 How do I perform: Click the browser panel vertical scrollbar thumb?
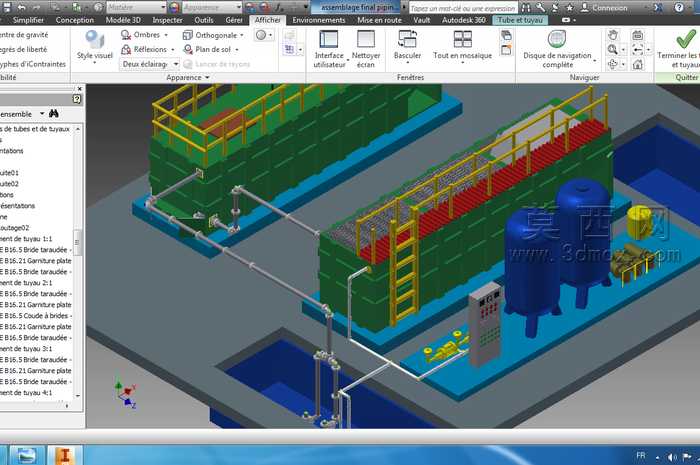77,243
